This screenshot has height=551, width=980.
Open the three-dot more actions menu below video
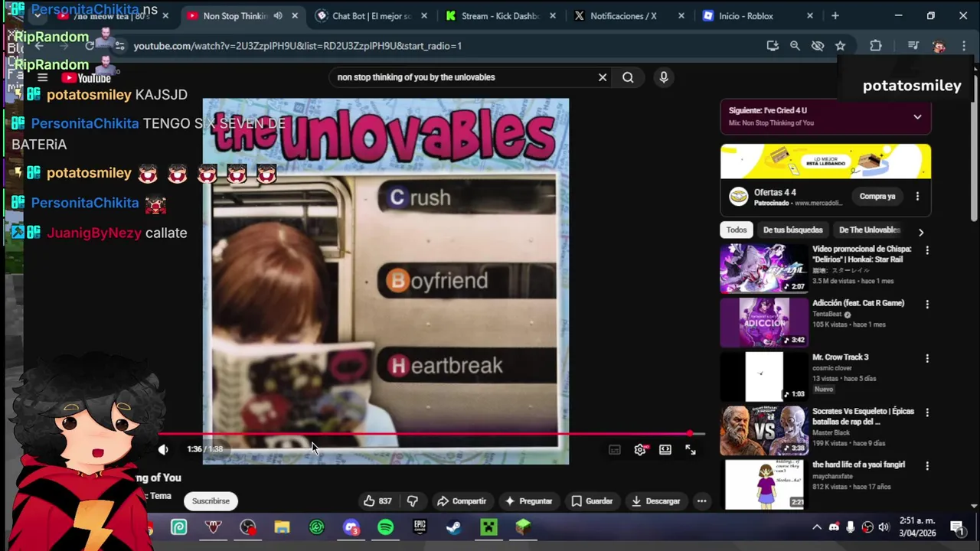pos(701,501)
